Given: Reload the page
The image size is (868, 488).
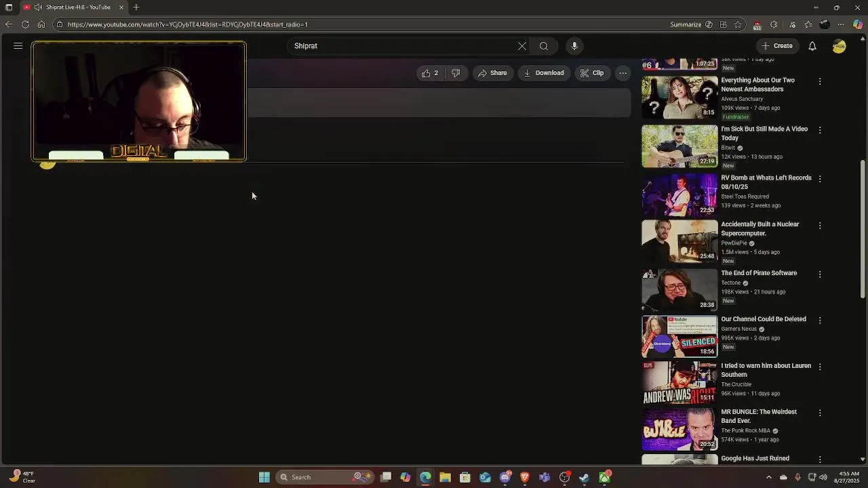Looking at the screenshot, I should point(25,24).
